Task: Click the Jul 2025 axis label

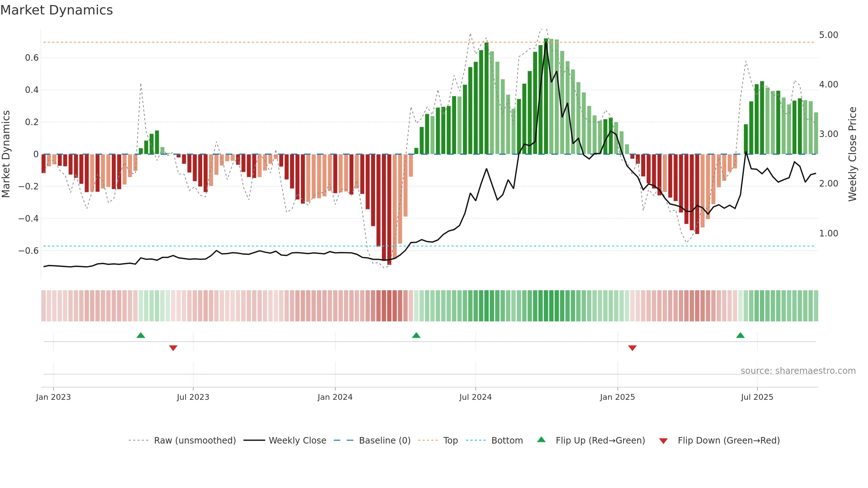Action: 757,397
